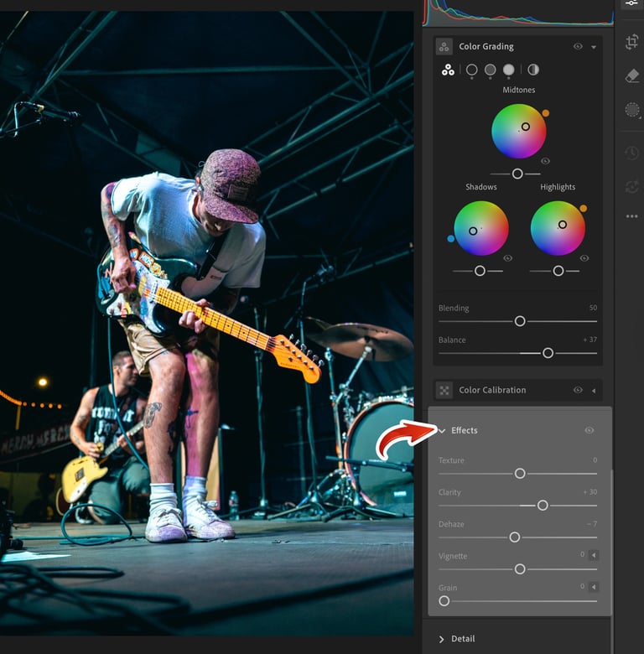Click the Clarity value +30

click(589, 492)
